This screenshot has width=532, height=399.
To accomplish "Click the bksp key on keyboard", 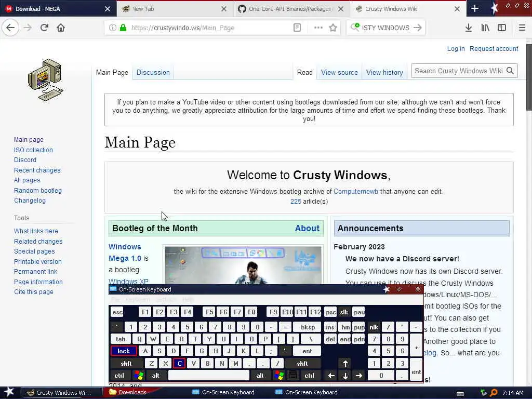I will coord(308,327).
